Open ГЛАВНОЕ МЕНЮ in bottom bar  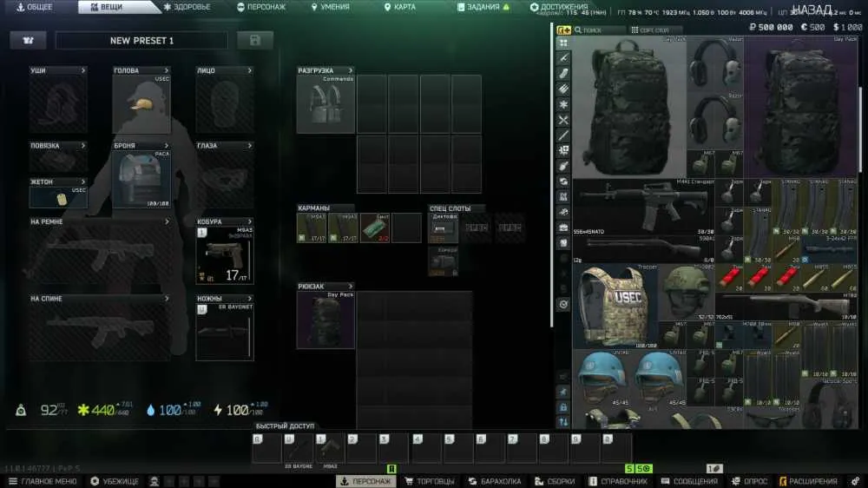coord(43,481)
